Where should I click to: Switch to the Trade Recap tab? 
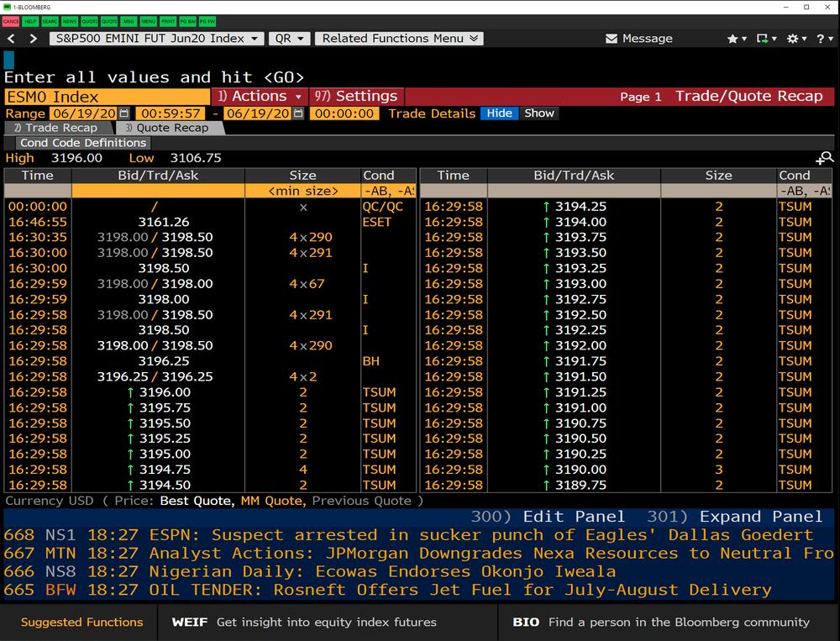(x=59, y=128)
